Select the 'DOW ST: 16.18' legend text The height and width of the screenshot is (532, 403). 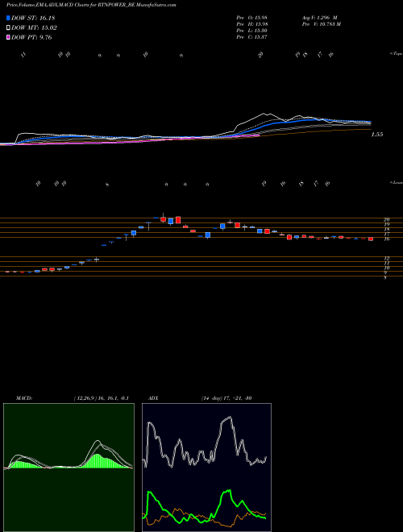(x=33, y=18)
